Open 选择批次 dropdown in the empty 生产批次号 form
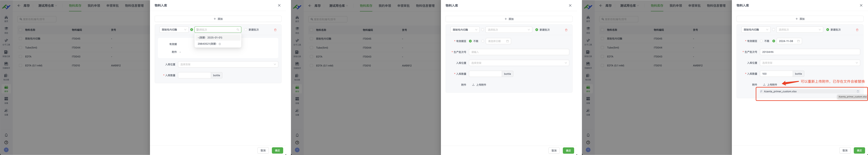Image resolution: width=868 pixels, height=155 pixels. (509, 30)
